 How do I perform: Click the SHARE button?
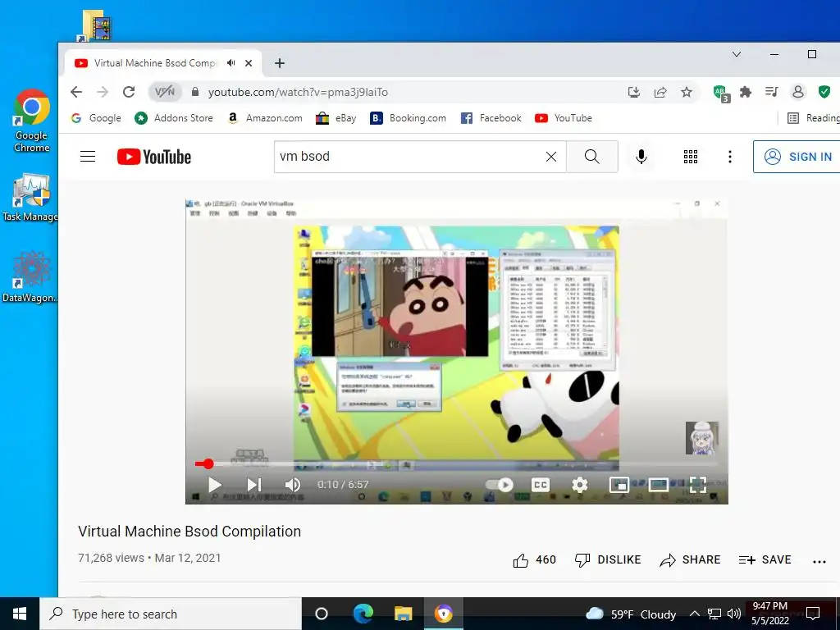(x=691, y=559)
